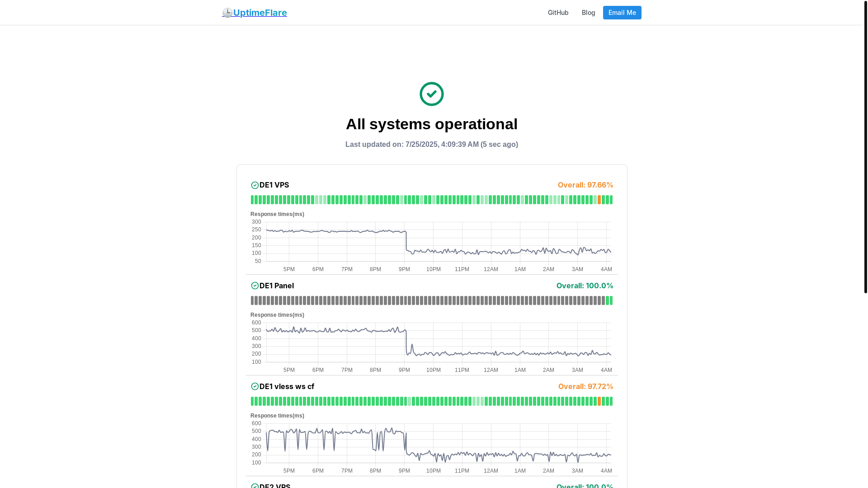Click Response times(ms) label under DE1 vless ws cf

pos(277,416)
